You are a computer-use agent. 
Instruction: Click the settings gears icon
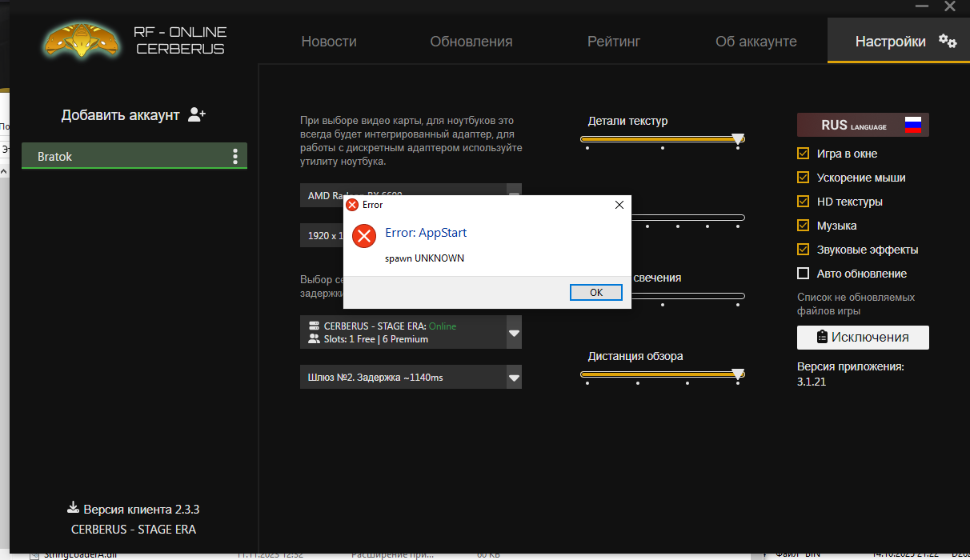[x=948, y=41]
